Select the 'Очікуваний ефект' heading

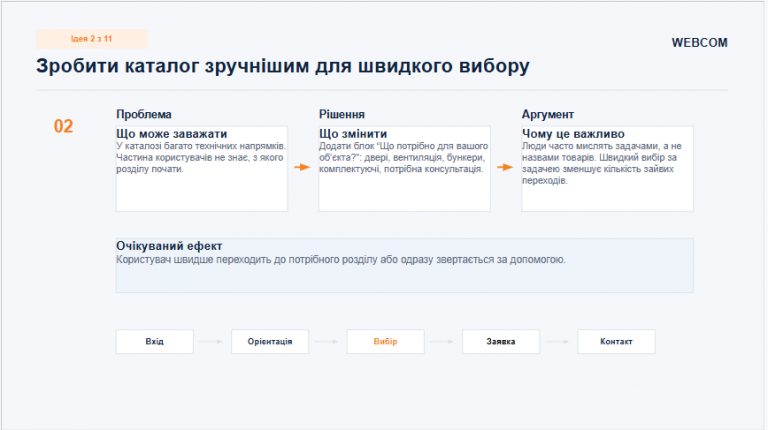tap(169, 246)
